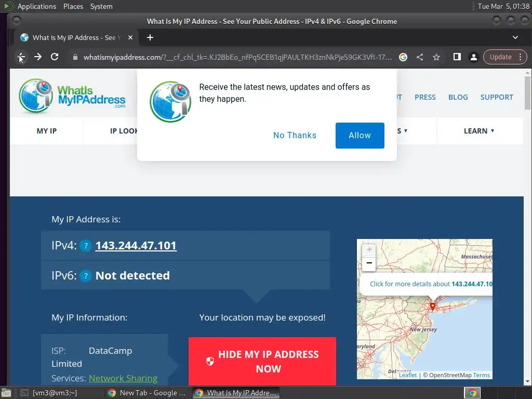Click the clock showing Tue Mar 5
532x399 pixels.
(503, 6)
